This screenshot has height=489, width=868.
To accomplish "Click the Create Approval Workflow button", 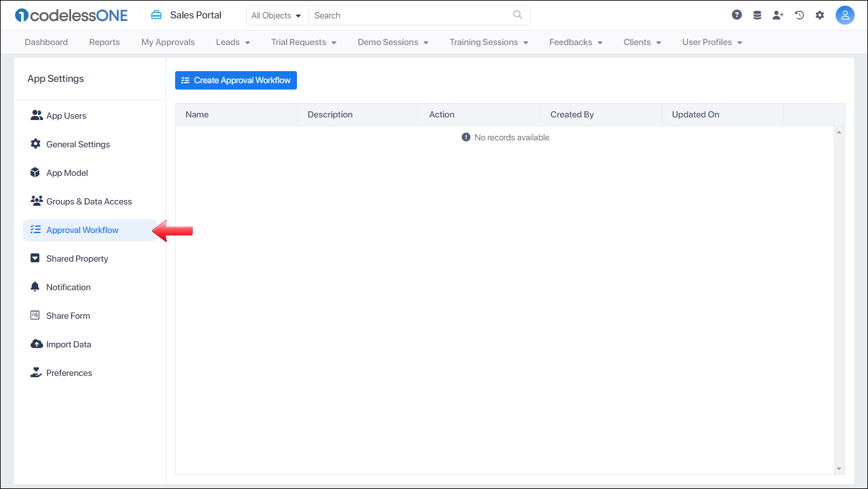I will coord(235,80).
